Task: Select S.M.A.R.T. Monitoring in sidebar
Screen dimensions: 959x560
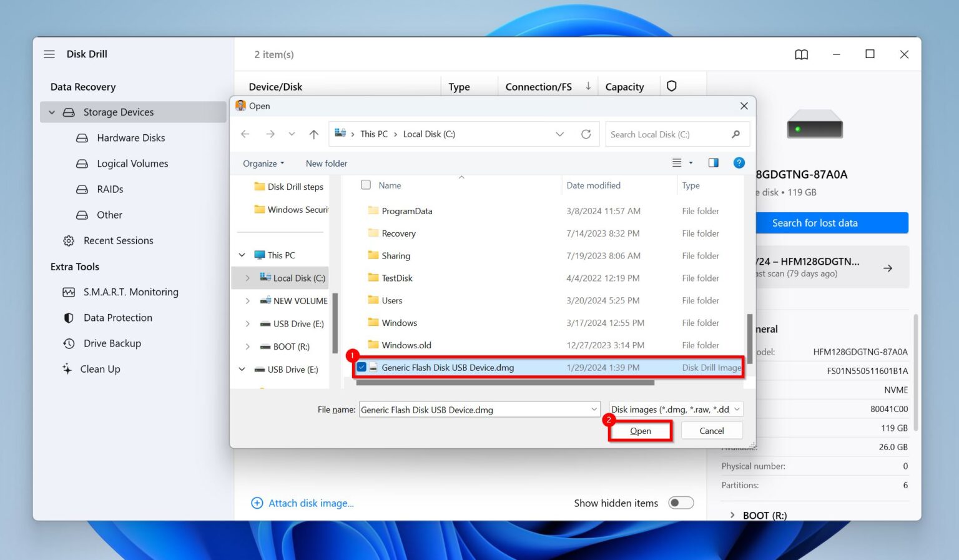Action: pos(131,292)
